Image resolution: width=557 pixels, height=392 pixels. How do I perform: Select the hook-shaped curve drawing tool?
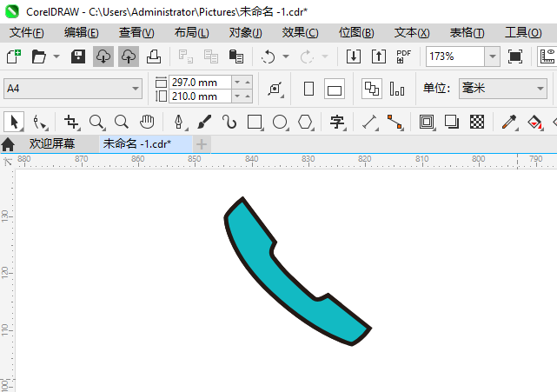pyautogui.click(x=229, y=122)
